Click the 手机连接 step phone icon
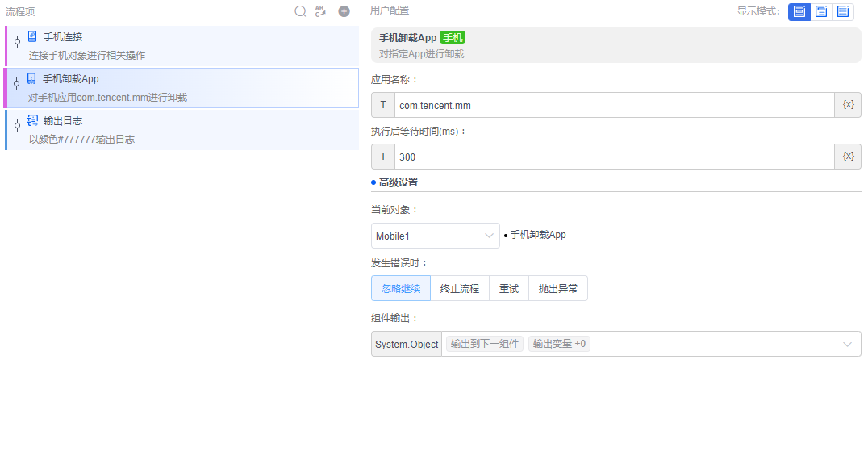 click(32, 36)
